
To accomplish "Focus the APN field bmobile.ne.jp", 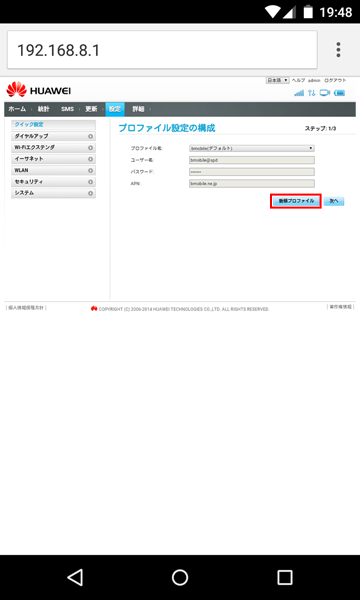I will (x=252, y=184).
